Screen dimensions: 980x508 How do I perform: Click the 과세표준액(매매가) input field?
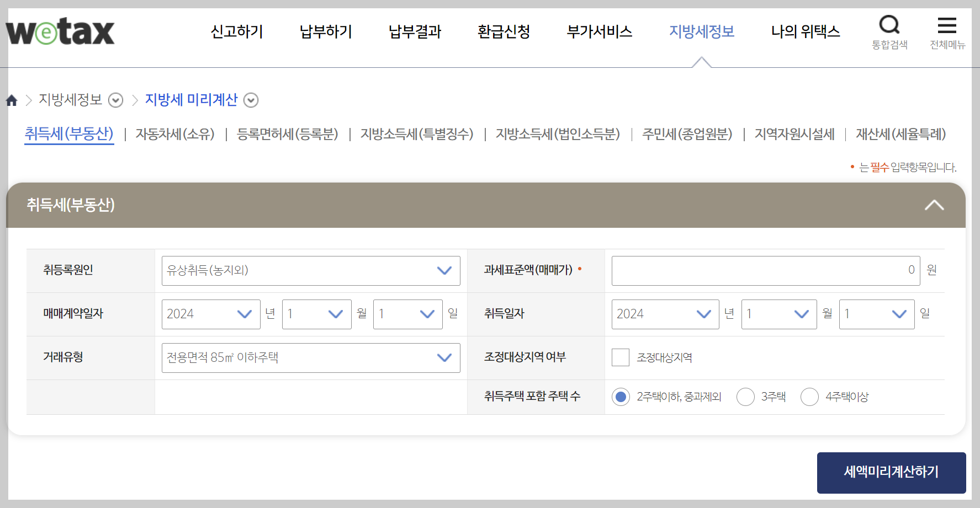point(766,271)
